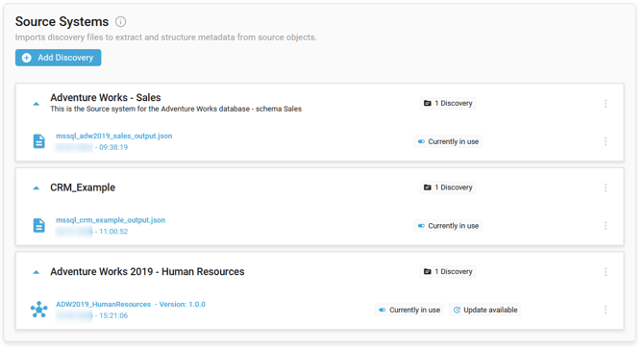Image resolution: width=644 pixels, height=348 pixels.
Task: Click the ADW2019_HumanResources network icon
Action: click(x=39, y=310)
